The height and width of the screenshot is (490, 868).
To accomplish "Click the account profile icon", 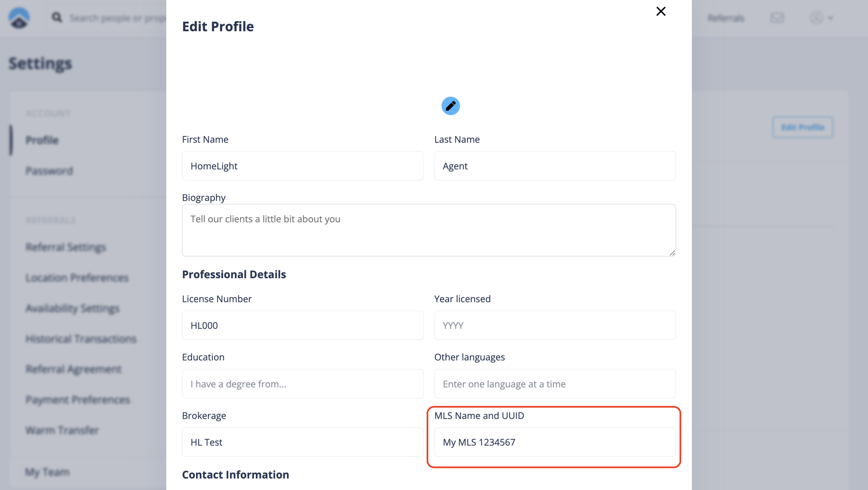I will 817,18.
